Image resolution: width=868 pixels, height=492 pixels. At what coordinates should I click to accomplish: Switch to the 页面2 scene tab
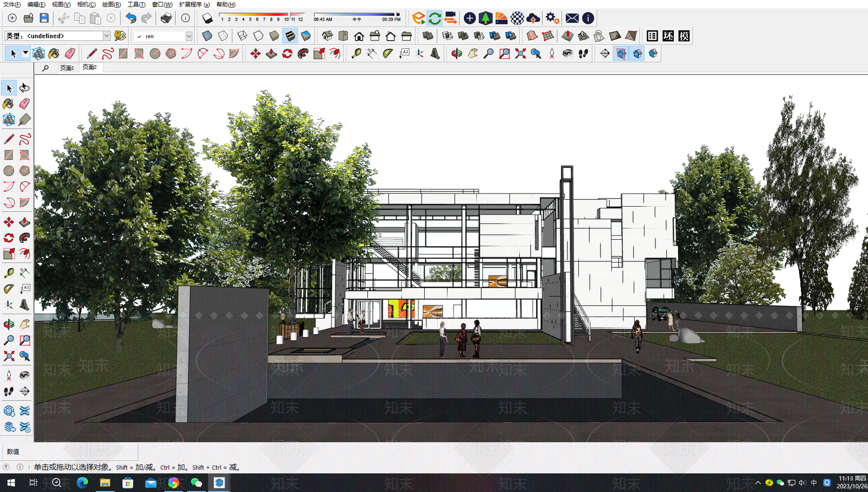(90, 67)
